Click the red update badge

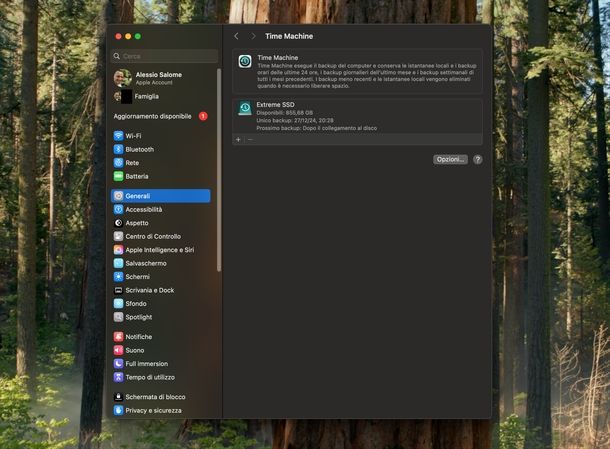[203, 116]
